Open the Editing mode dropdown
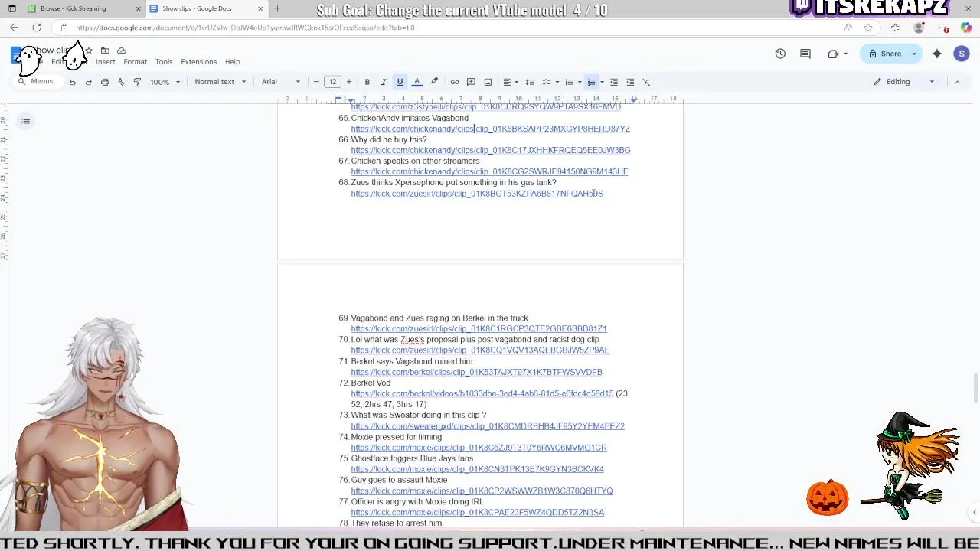Screen dimensions: 980x551 [x=904, y=82]
